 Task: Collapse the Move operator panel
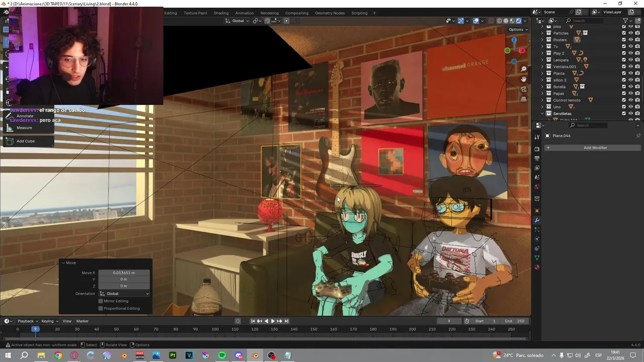(63, 263)
